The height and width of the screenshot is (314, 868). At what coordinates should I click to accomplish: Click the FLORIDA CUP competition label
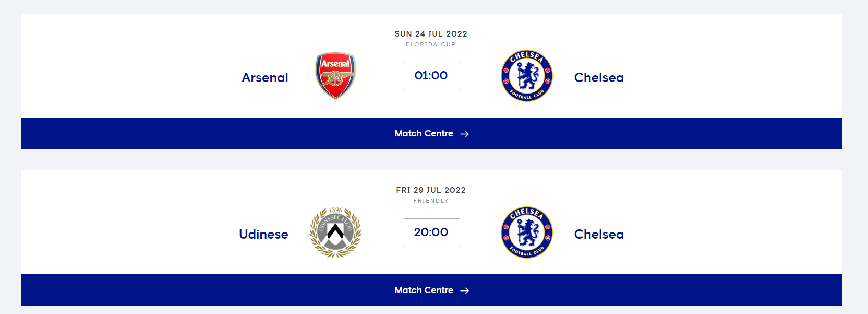click(431, 45)
